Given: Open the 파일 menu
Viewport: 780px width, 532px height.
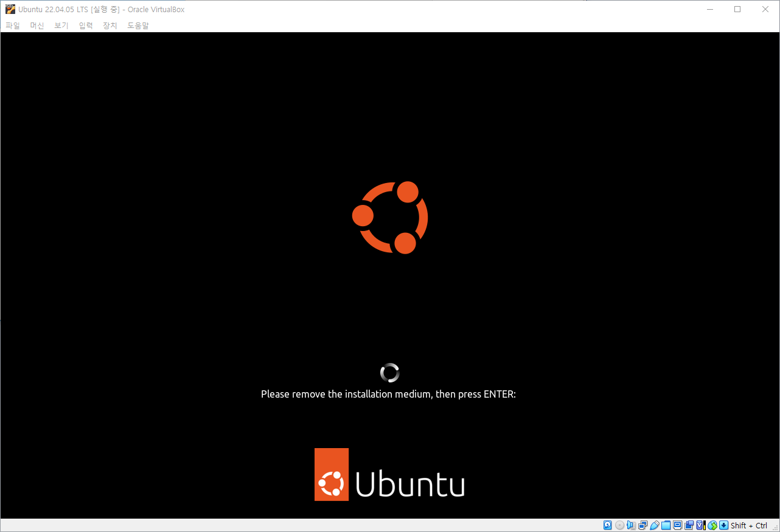Looking at the screenshot, I should (x=13, y=26).
